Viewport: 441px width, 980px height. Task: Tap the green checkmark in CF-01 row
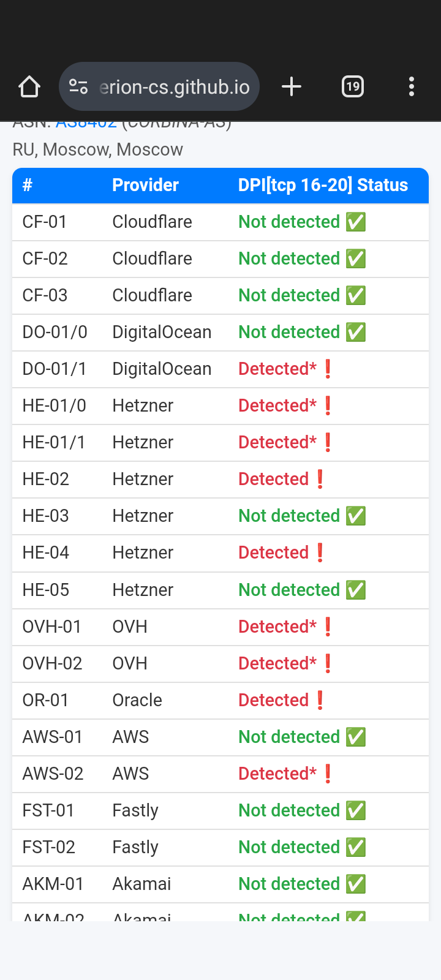click(356, 222)
